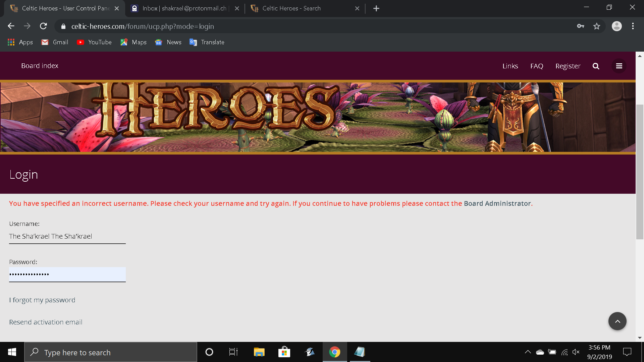Open Microsoft Store from the taskbar
This screenshot has height=362, width=644.
pyautogui.click(x=284, y=352)
